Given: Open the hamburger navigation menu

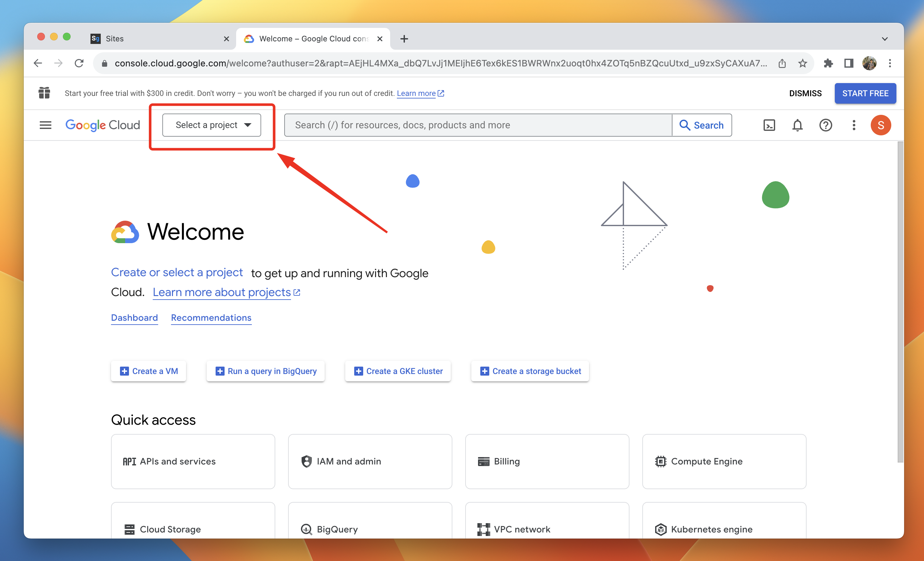Looking at the screenshot, I should (x=45, y=125).
